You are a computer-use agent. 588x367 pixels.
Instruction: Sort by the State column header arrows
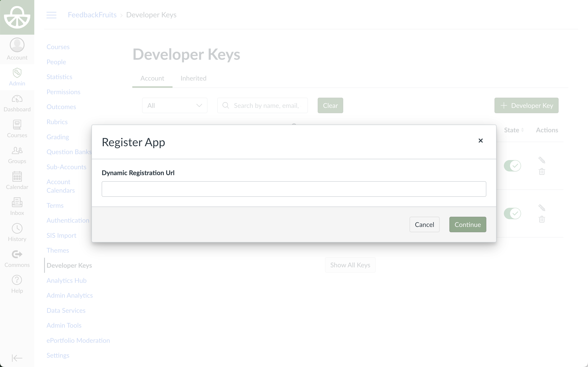click(522, 130)
